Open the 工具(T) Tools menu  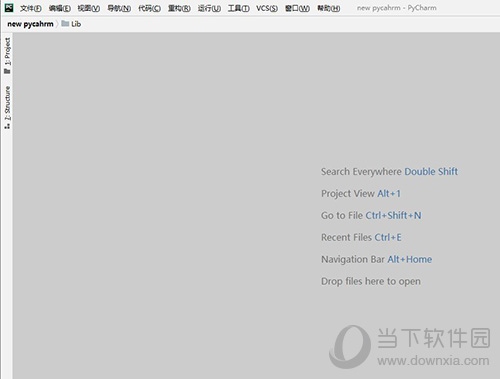pos(239,8)
